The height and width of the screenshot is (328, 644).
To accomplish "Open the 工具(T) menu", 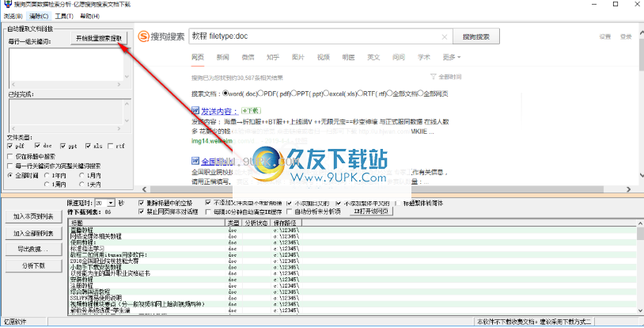I will click(x=64, y=16).
